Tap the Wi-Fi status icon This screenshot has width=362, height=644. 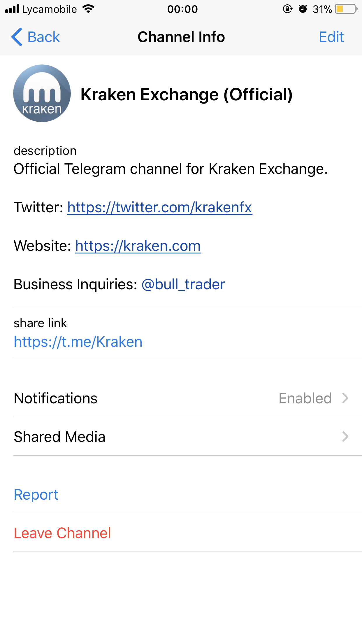click(x=88, y=9)
